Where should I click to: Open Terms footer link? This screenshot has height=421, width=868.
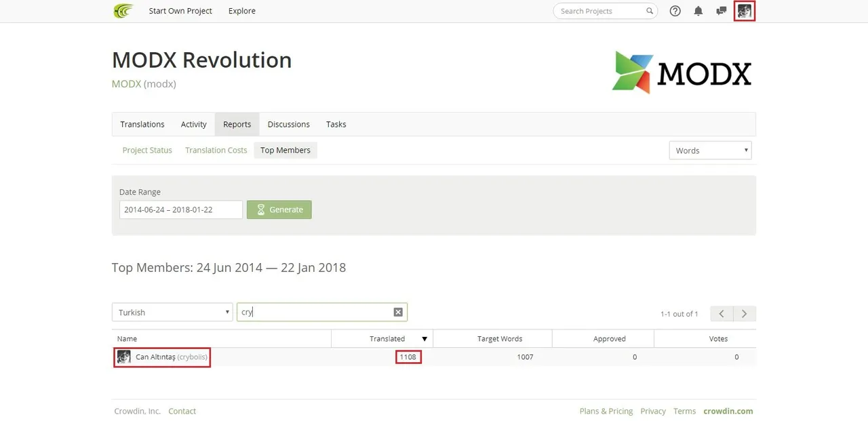pos(684,411)
